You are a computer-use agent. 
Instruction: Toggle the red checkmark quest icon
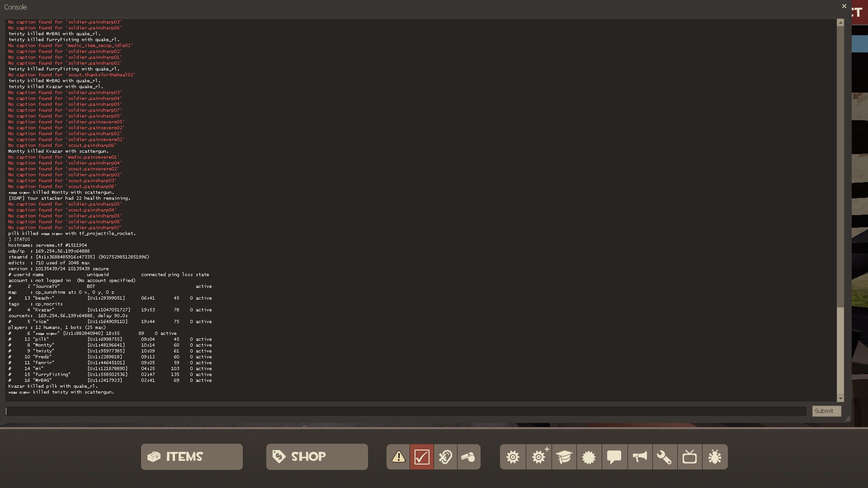coord(422,457)
